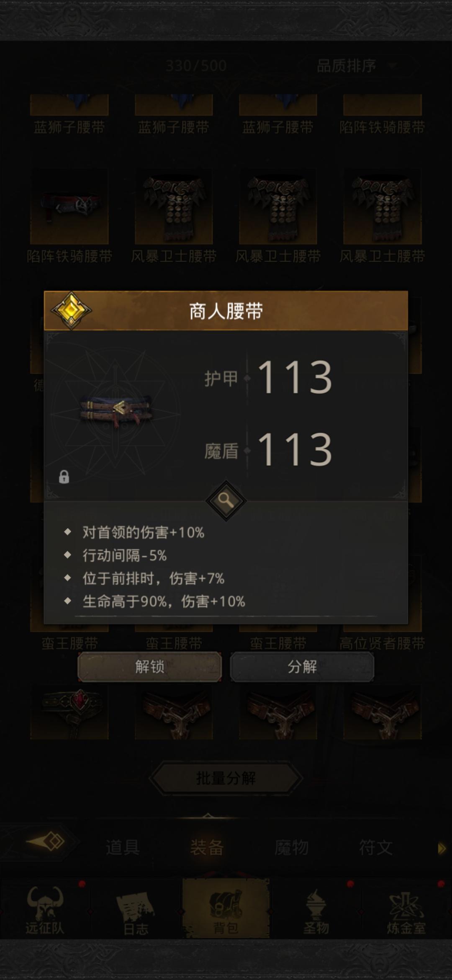Image resolution: width=452 pixels, height=980 pixels.
Task: Collapse the category bar with diamond arrow
Action: point(45,842)
